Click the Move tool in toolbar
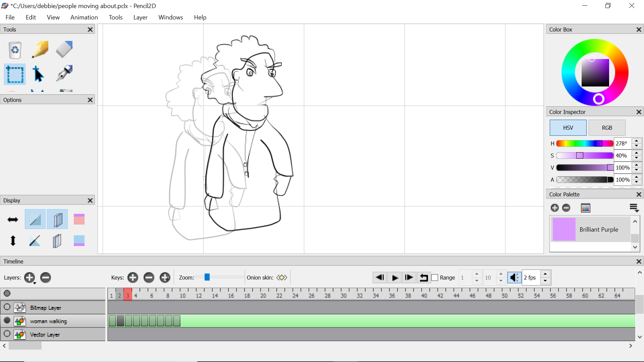 tap(39, 74)
